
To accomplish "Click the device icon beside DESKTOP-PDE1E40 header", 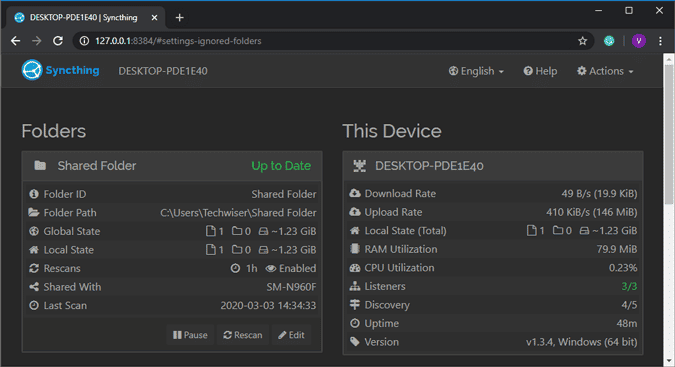I will (x=359, y=166).
